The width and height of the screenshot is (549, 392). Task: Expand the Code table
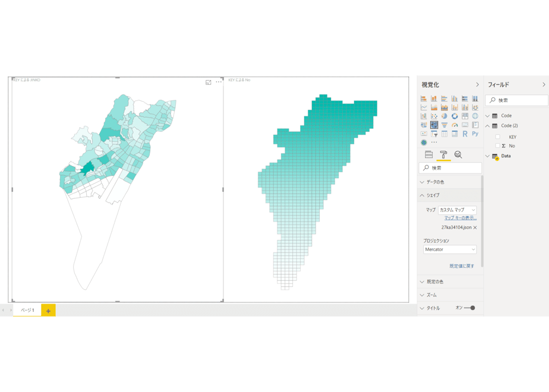(x=488, y=116)
